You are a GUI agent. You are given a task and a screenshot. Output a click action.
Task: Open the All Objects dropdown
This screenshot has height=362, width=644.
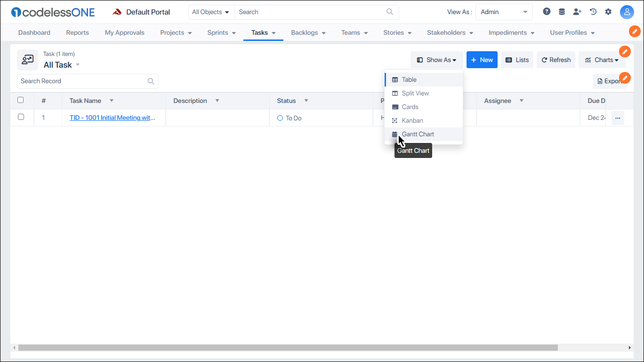tap(211, 12)
